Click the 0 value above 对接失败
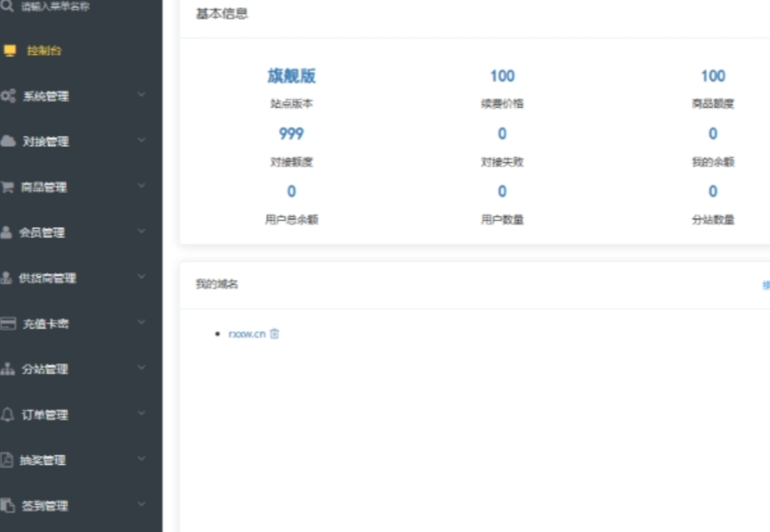The image size is (770, 532). 502,134
